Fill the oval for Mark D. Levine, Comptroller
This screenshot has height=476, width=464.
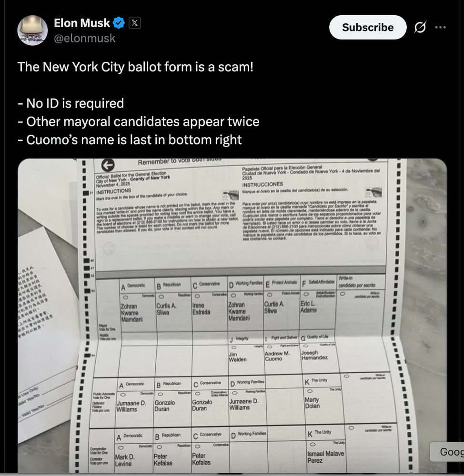point(121,447)
